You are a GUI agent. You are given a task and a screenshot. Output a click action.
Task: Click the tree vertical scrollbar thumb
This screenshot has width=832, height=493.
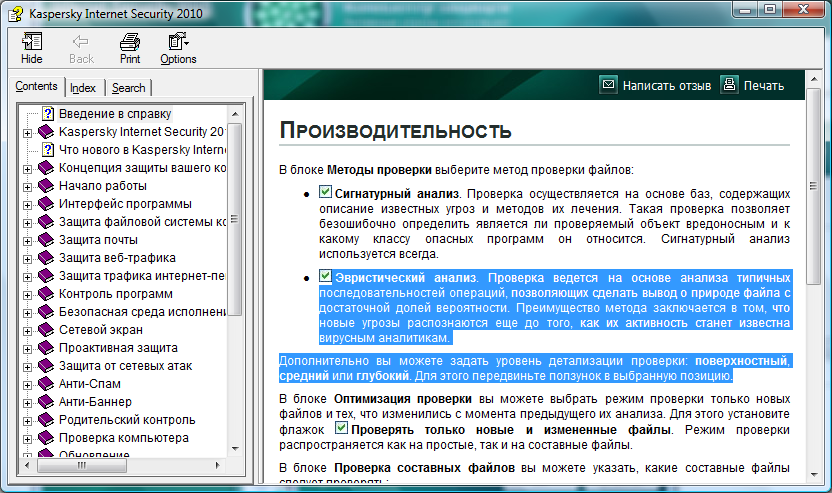[x=235, y=219]
